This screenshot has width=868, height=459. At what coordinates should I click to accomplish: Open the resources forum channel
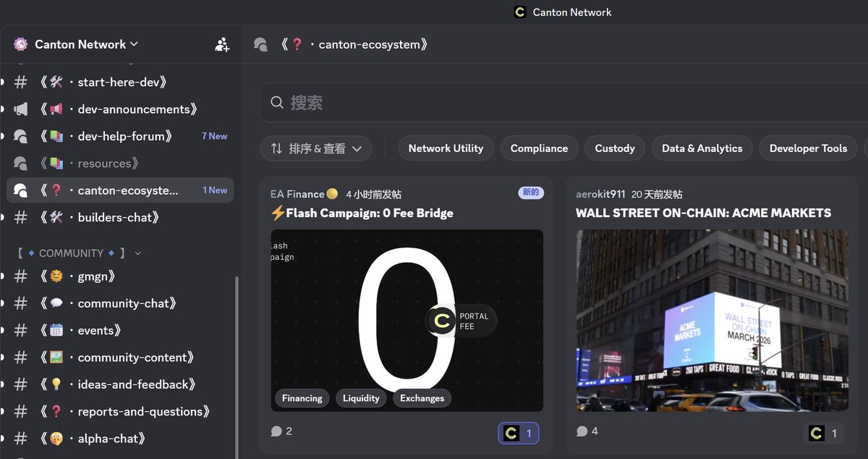(120, 164)
